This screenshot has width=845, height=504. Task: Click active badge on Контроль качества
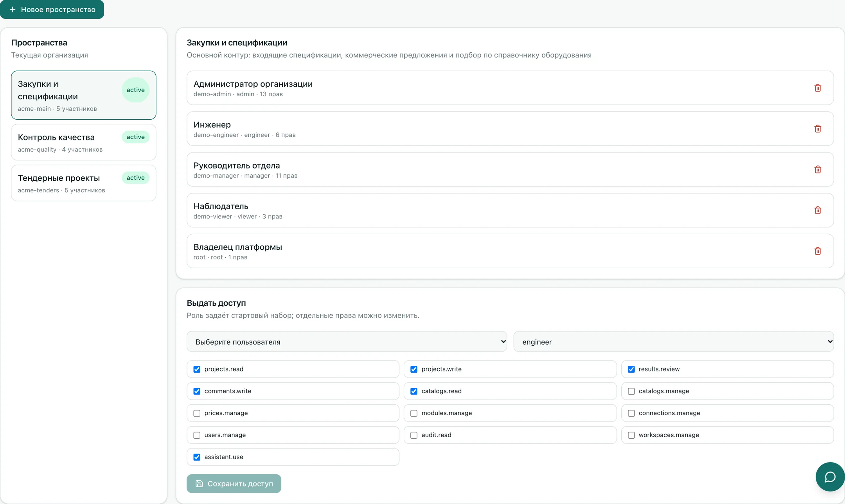[x=135, y=137]
